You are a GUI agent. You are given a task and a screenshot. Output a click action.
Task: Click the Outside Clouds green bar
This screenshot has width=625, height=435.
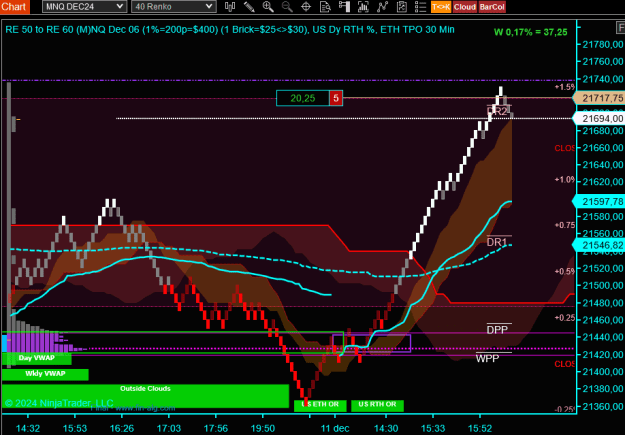click(145, 396)
